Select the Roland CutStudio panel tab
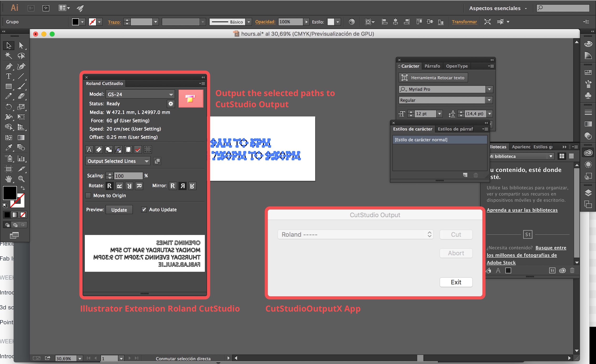This screenshot has width=596, height=364. 104,83
